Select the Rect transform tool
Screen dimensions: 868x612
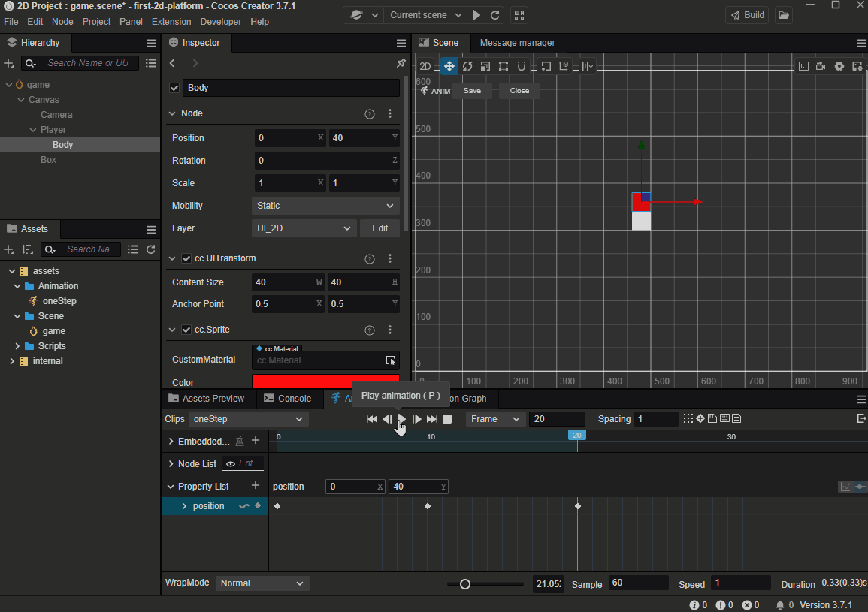pyautogui.click(x=504, y=66)
